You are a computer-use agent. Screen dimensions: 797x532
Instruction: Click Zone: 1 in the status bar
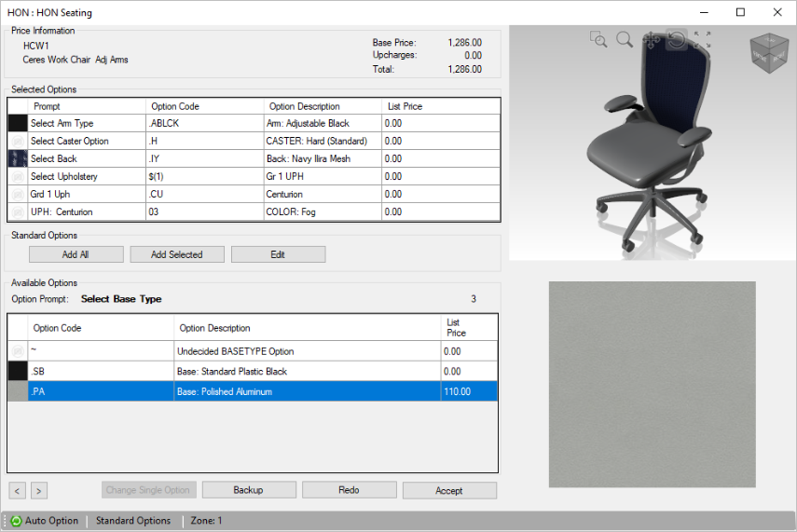pyautogui.click(x=206, y=521)
